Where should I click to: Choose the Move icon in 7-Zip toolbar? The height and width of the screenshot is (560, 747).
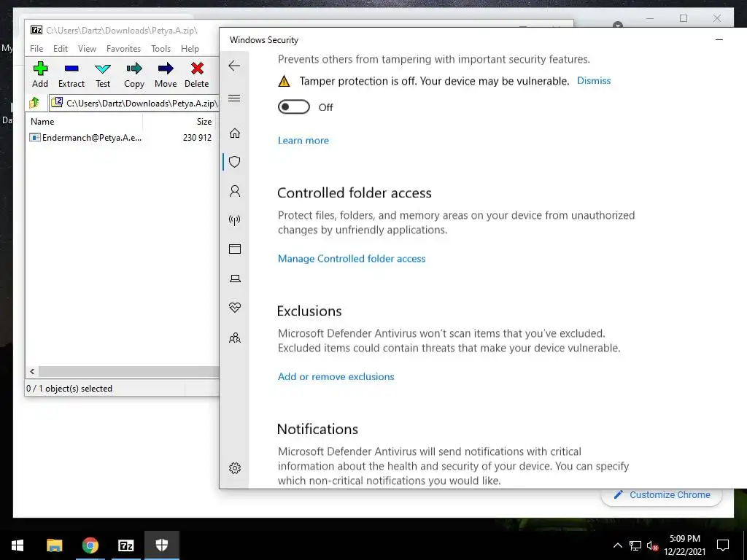[x=166, y=75]
